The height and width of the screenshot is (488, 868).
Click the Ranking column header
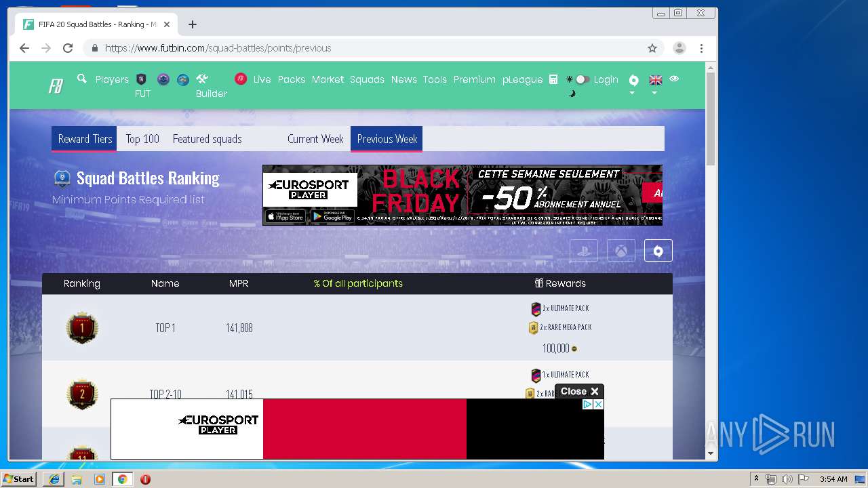82,283
